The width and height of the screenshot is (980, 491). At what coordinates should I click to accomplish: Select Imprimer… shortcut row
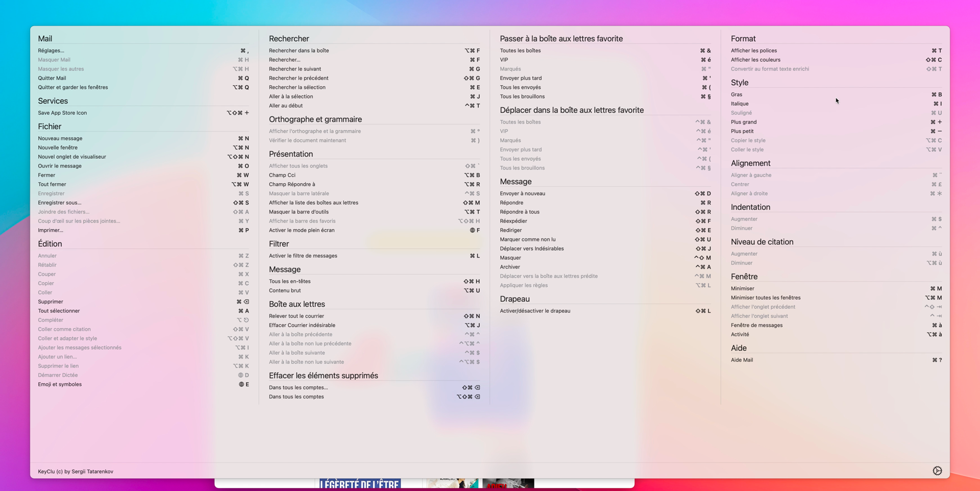143,230
